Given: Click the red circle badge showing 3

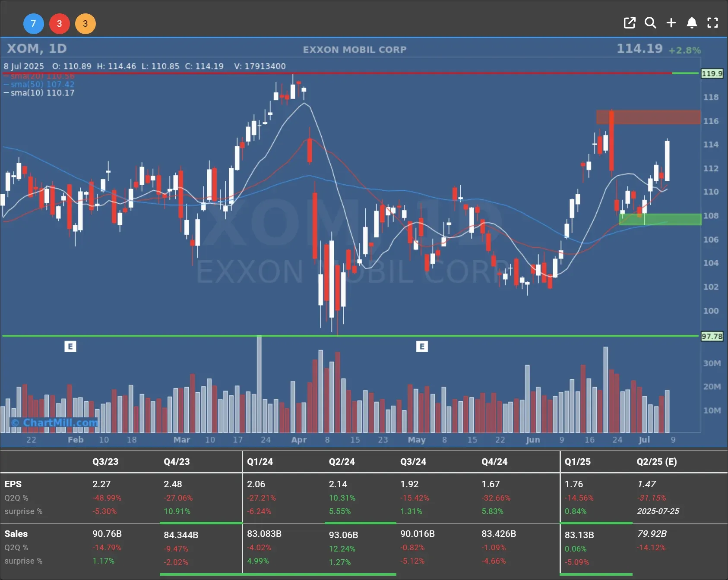Looking at the screenshot, I should click(x=60, y=24).
